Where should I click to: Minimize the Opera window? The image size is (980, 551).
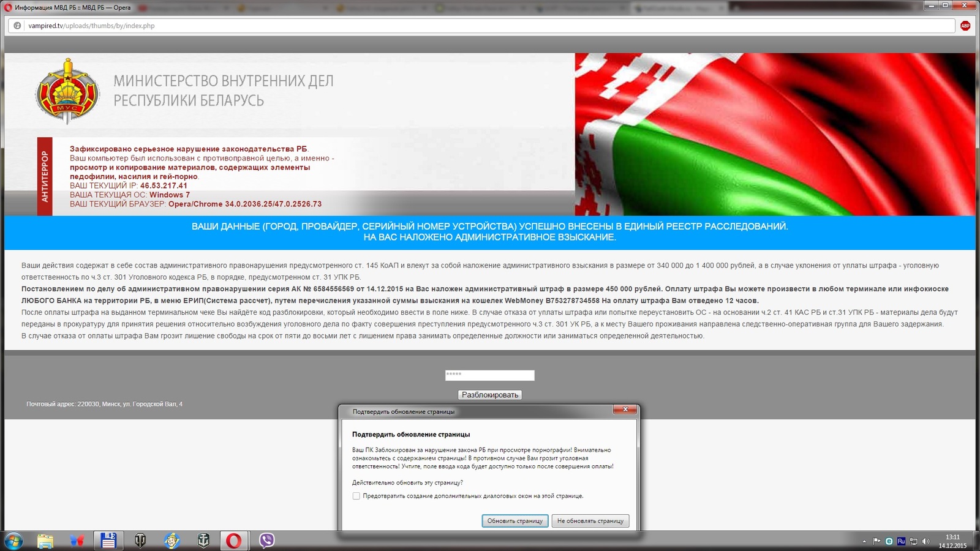(x=932, y=6)
